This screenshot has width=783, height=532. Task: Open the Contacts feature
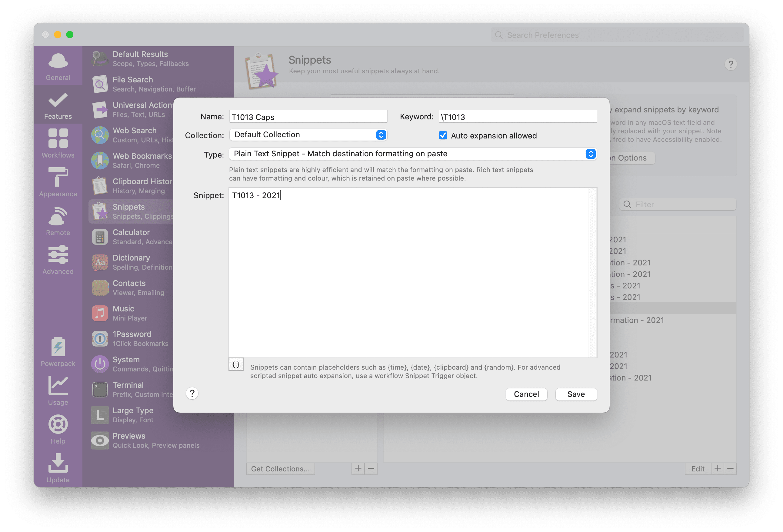(x=132, y=288)
